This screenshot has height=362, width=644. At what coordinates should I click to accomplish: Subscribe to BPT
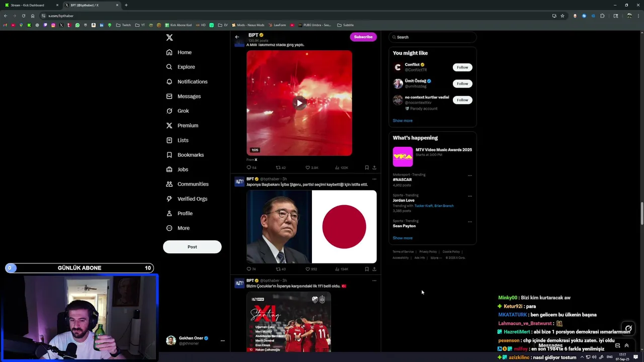click(x=363, y=37)
